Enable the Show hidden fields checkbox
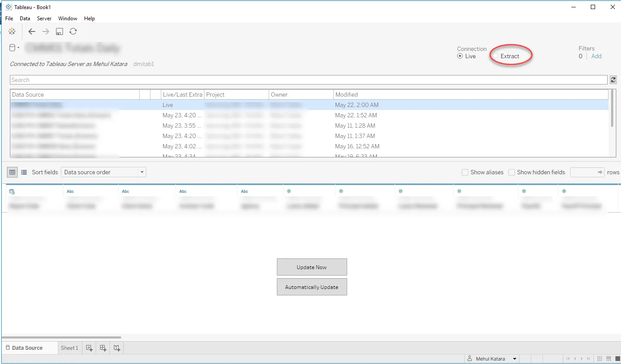 pyautogui.click(x=512, y=173)
